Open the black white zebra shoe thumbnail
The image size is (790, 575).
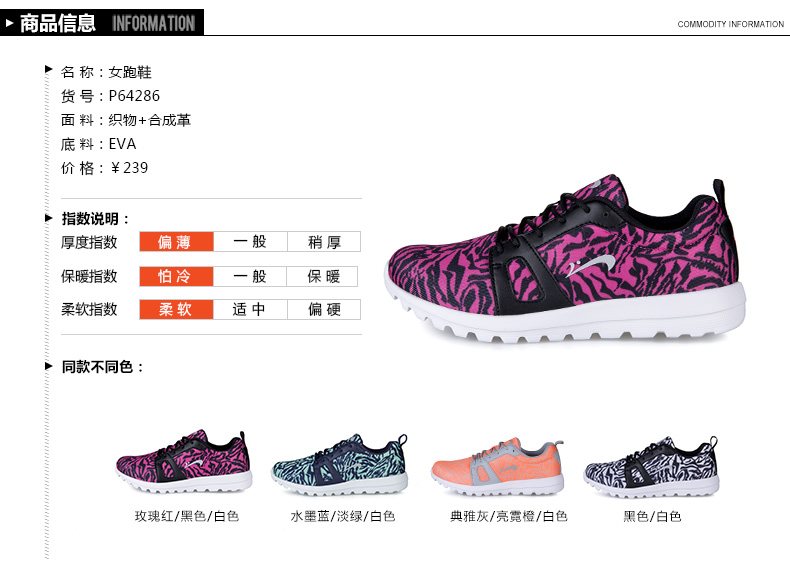point(651,467)
